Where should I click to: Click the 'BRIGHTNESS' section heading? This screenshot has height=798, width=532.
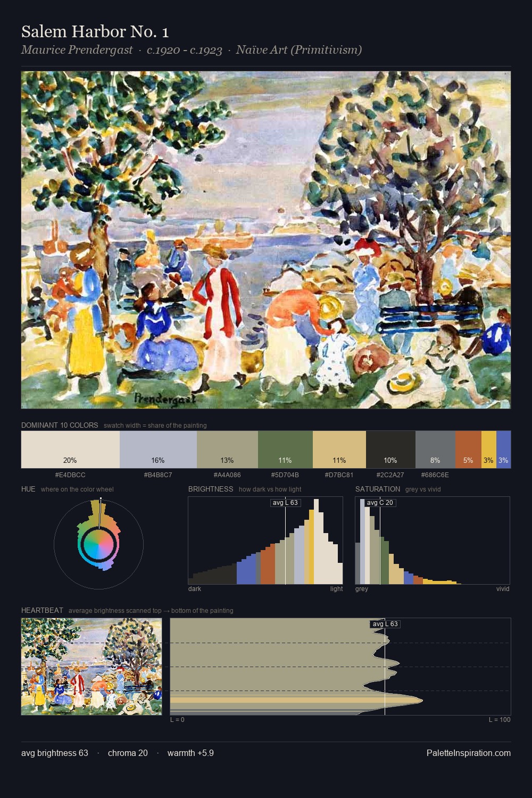pos(211,489)
